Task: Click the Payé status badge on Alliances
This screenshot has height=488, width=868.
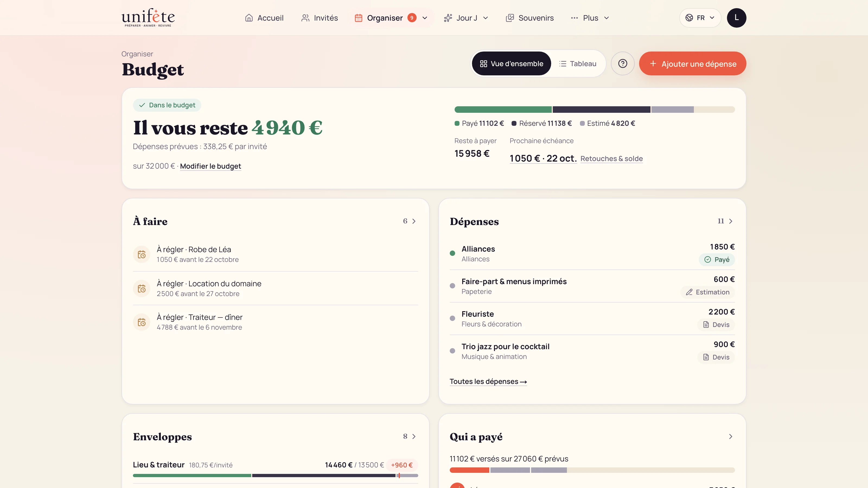Action: (x=717, y=259)
